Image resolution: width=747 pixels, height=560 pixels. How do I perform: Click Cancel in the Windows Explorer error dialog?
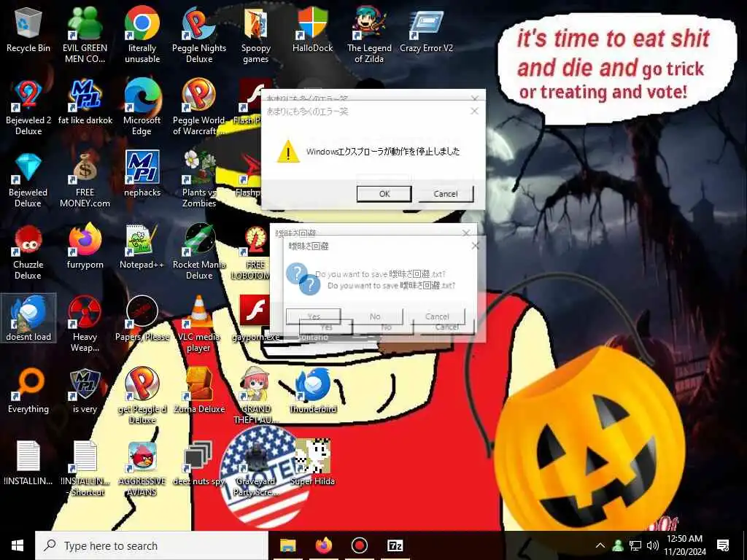coord(446,194)
